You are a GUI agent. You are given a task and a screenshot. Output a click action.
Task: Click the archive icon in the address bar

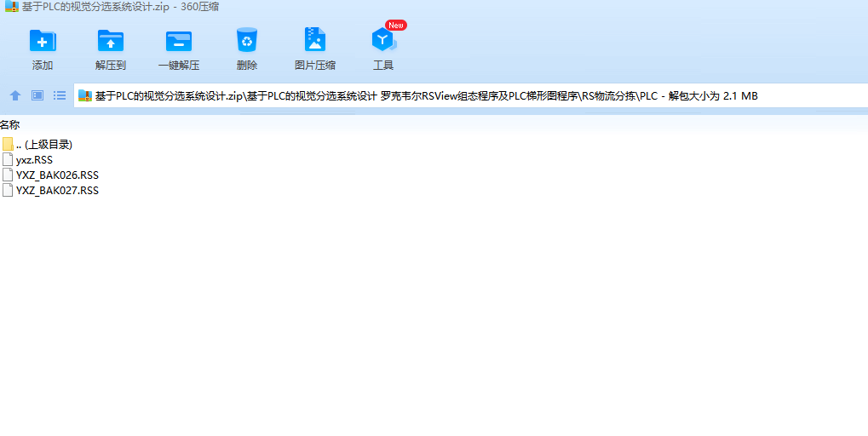84,95
